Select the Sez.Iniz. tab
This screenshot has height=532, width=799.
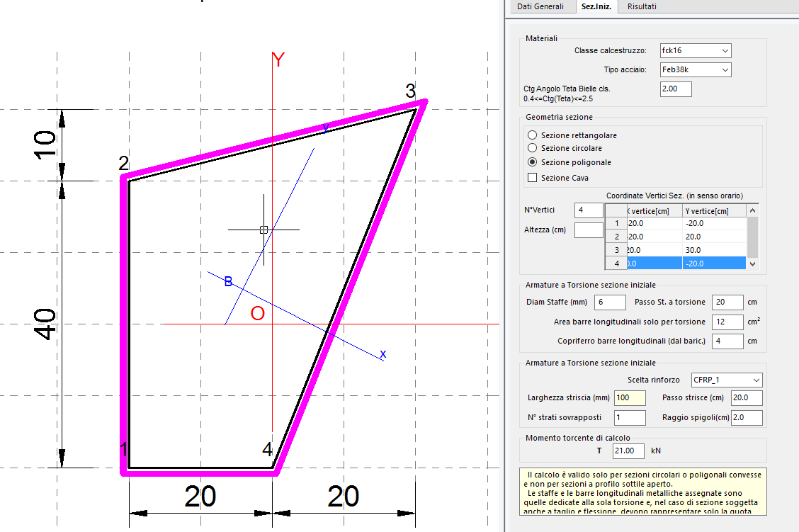596,6
